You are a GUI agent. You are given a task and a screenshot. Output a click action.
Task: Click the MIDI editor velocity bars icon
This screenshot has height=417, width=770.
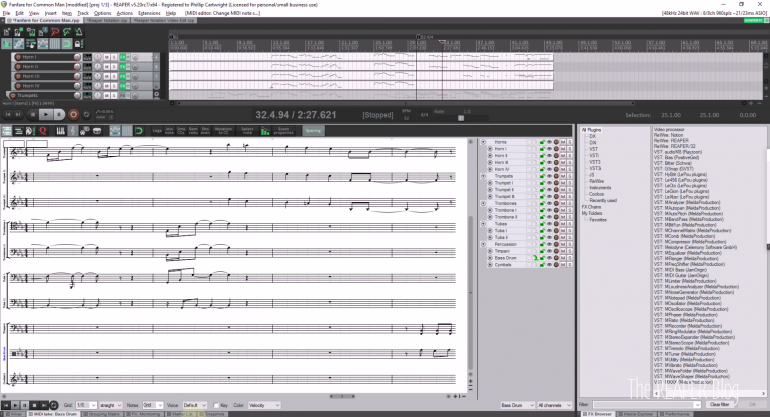265,131
